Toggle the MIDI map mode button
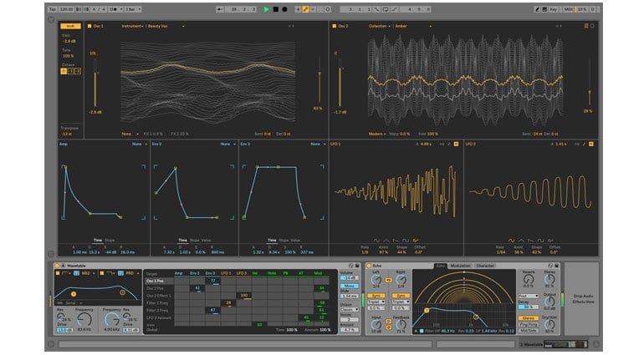 click(x=569, y=9)
